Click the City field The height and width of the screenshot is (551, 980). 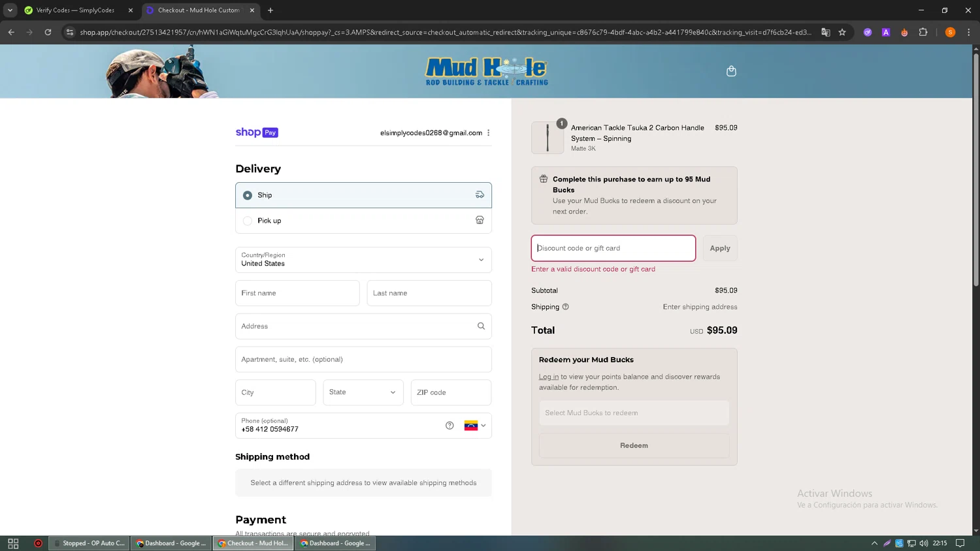[x=276, y=392]
